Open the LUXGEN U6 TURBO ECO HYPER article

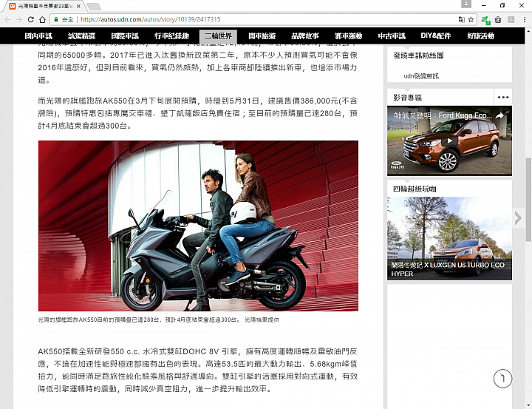point(449,238)
